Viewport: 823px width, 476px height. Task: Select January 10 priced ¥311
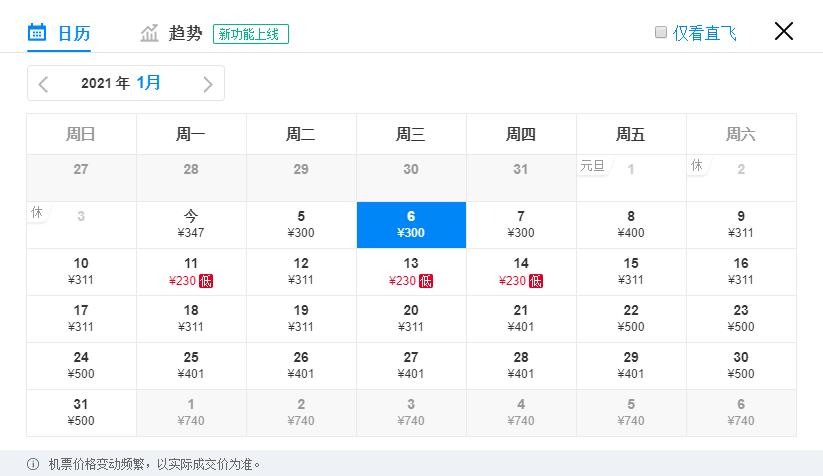(x=81, y=272)
